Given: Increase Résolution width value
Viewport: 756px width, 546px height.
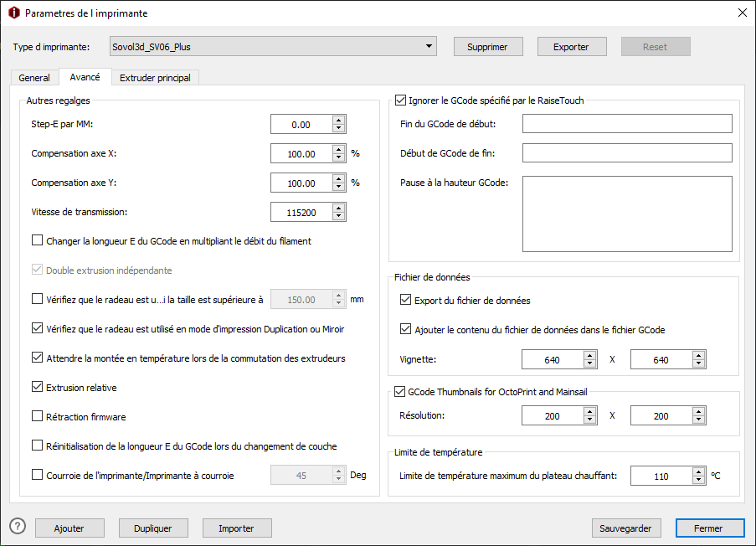Looking at the screenshot, I should 589,411.
